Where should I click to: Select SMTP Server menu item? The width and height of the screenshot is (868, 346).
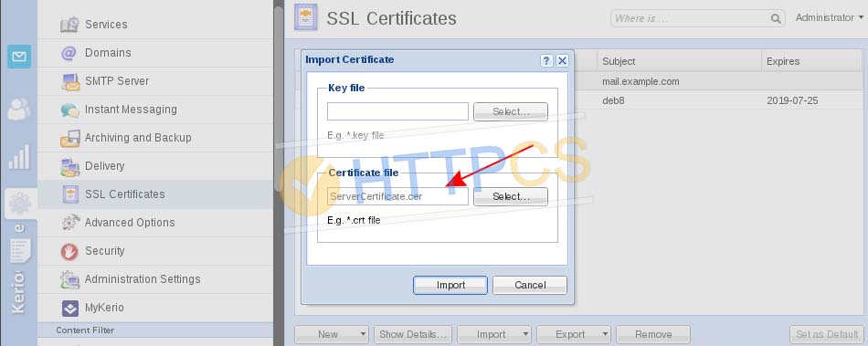117,81
